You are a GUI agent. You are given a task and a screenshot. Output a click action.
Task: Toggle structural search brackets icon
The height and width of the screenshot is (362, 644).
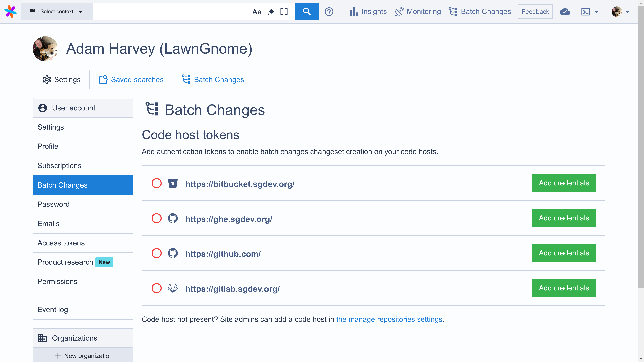(x=284, y=12)
